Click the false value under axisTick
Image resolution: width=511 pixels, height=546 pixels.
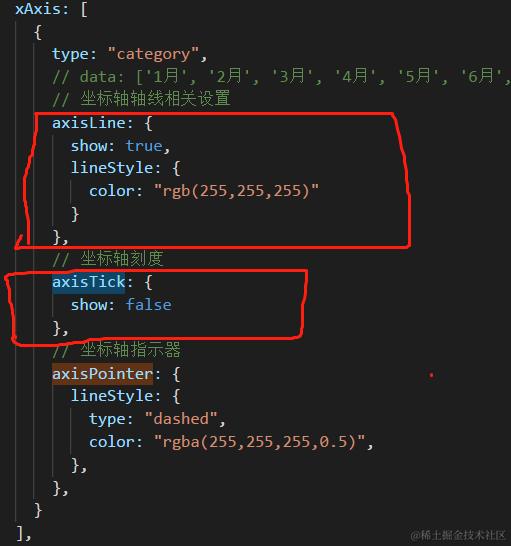click(148, 305)
